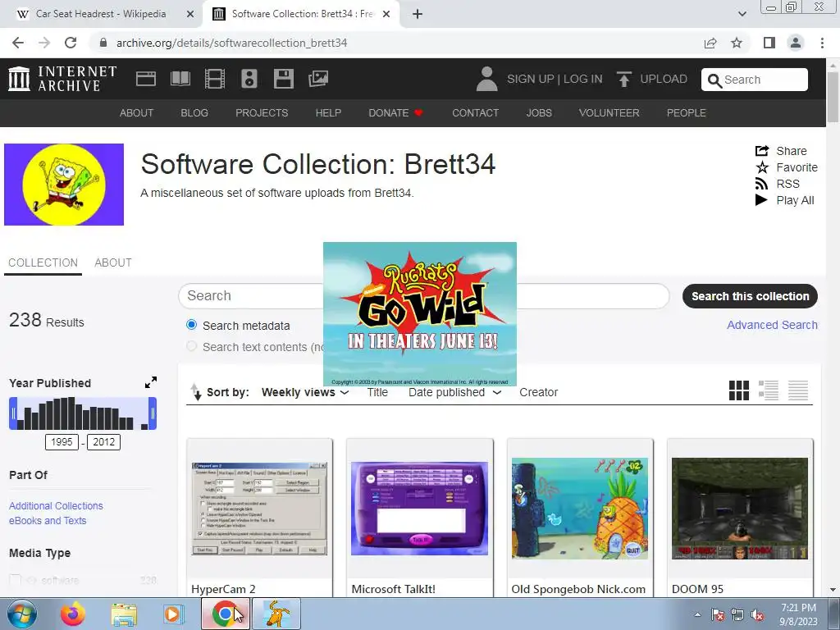
Task: Switch to Car Seat Headrest Wikipedia tab
Action: click(x=101, y=14)
